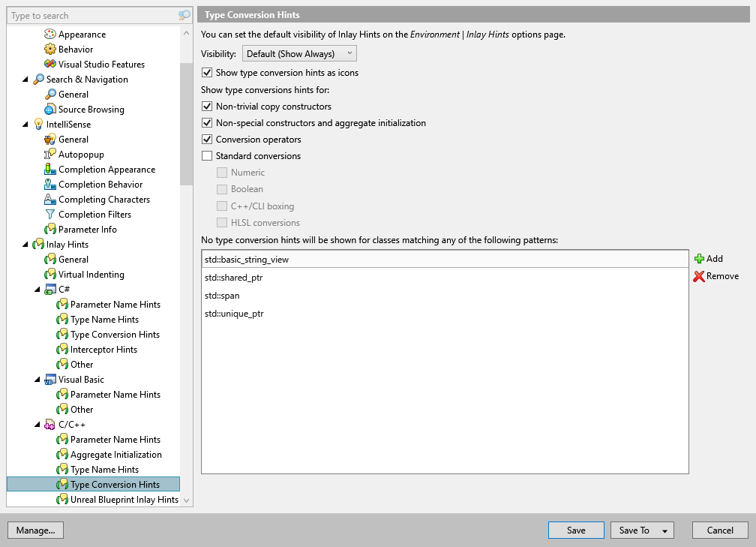Collapse the IntelliSense tree node

25,125
